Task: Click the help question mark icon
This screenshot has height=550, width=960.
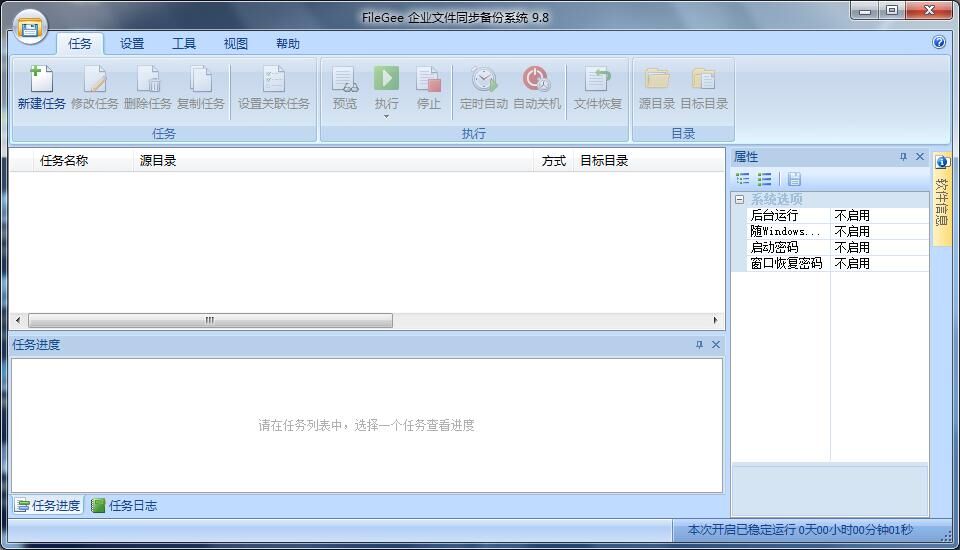Action: (939, 42)
